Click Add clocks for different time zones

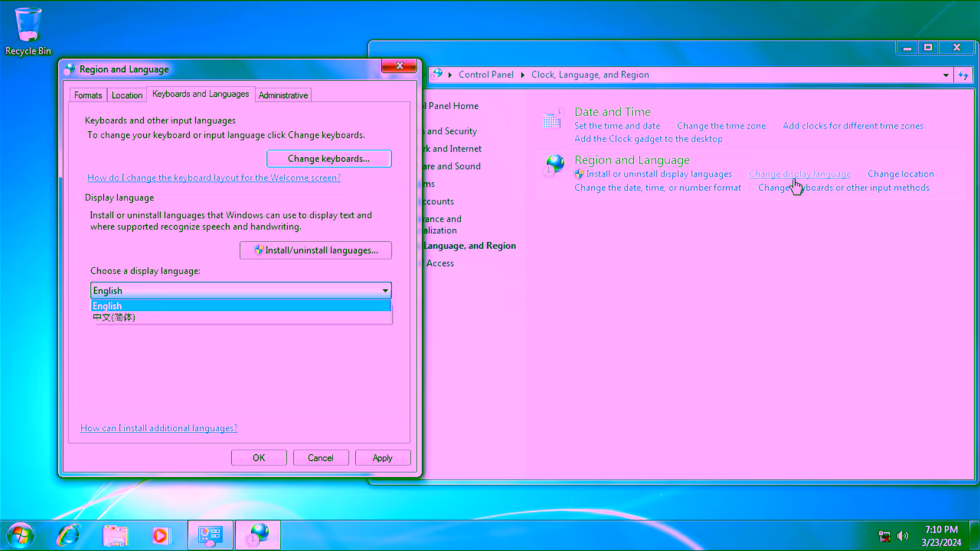pos(853,126)
